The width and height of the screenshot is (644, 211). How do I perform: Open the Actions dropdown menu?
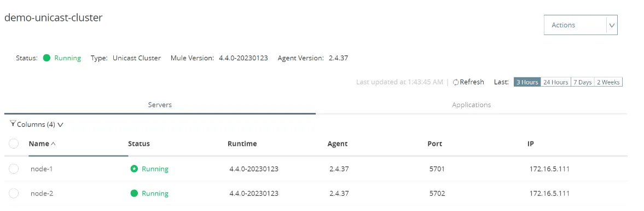coord(581,25)
